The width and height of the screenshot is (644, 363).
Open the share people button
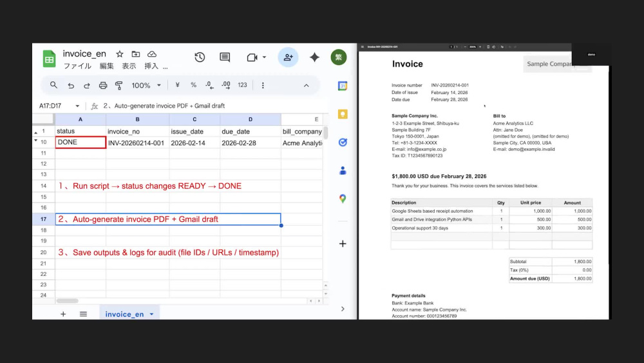(x=288, y=57)
